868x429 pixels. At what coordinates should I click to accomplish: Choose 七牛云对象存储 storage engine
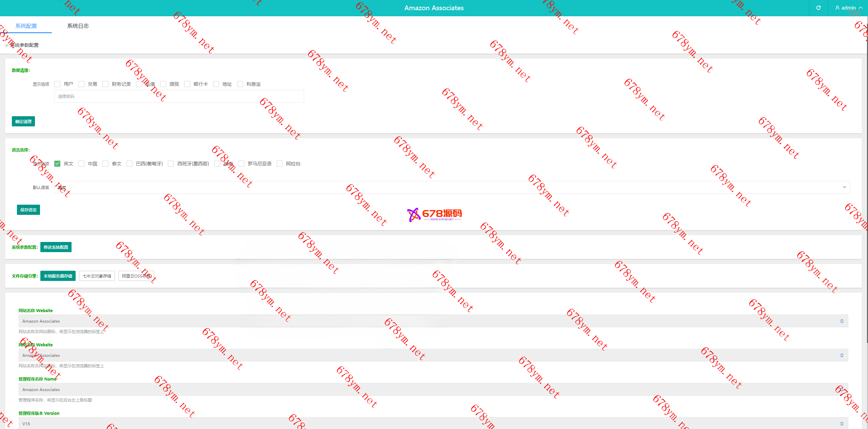pyautogui.click(x=97, y=276)
